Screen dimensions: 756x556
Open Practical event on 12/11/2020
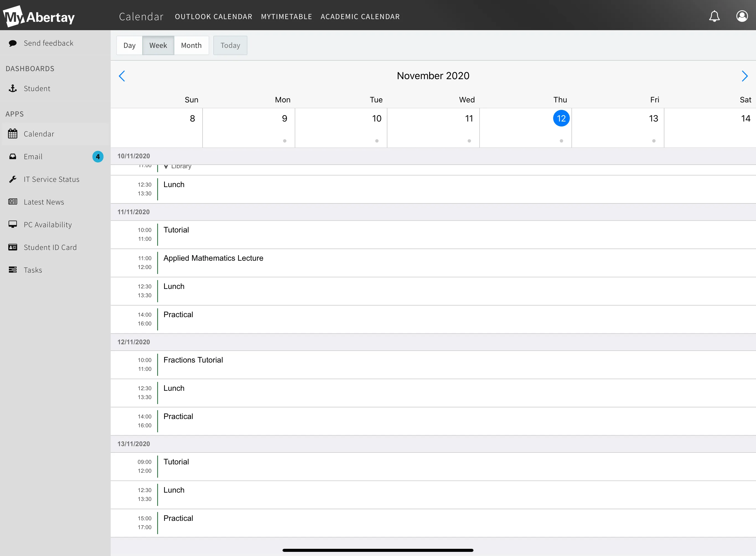pyautogui.click(x=433, y=421)
